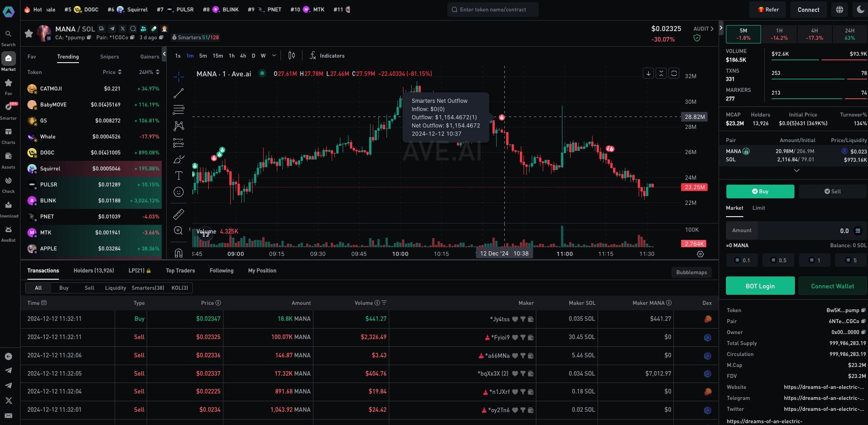Screen dimensions: 868x425
Task: Activate the chart zoom-in tool
Action: point(178,230)
